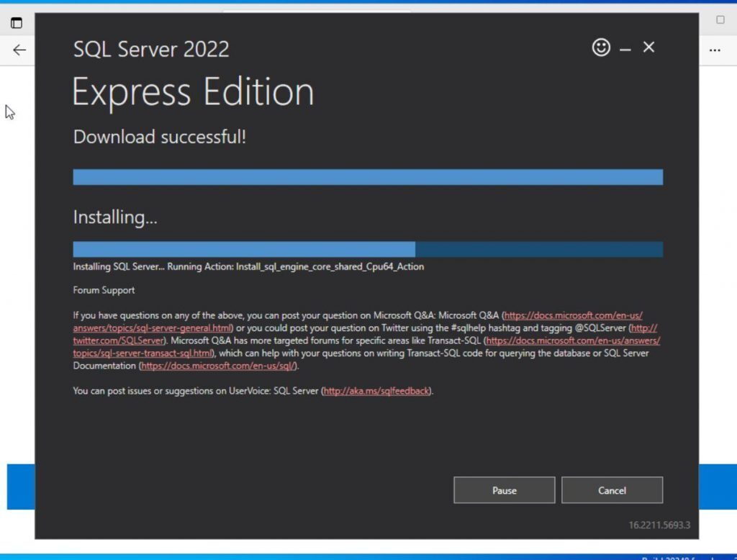The image size is (737, 560).
Task: Cancel the SQL Server installation
Action: [x=612, y=490]
